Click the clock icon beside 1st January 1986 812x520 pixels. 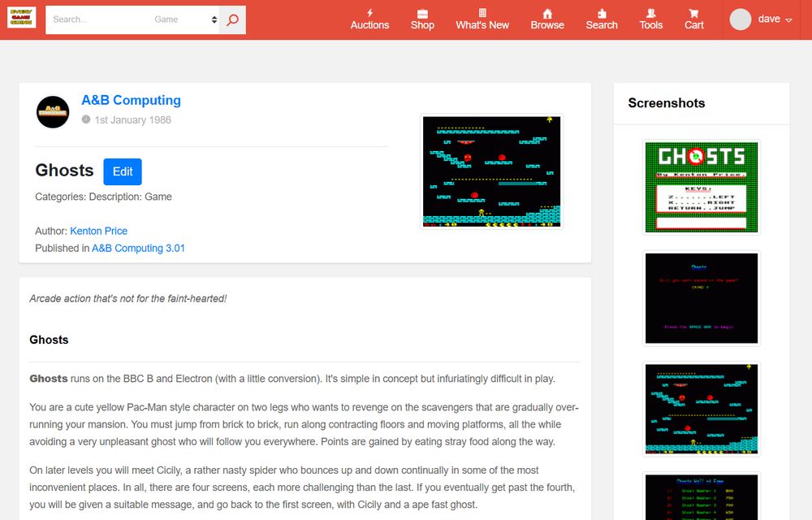click(x=86, y=119)
